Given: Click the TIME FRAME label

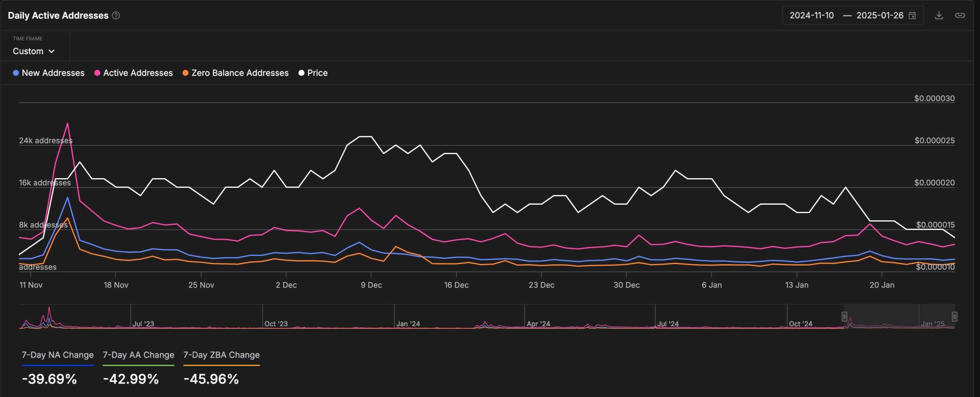Looking at the screenshot, I should 28,39.
